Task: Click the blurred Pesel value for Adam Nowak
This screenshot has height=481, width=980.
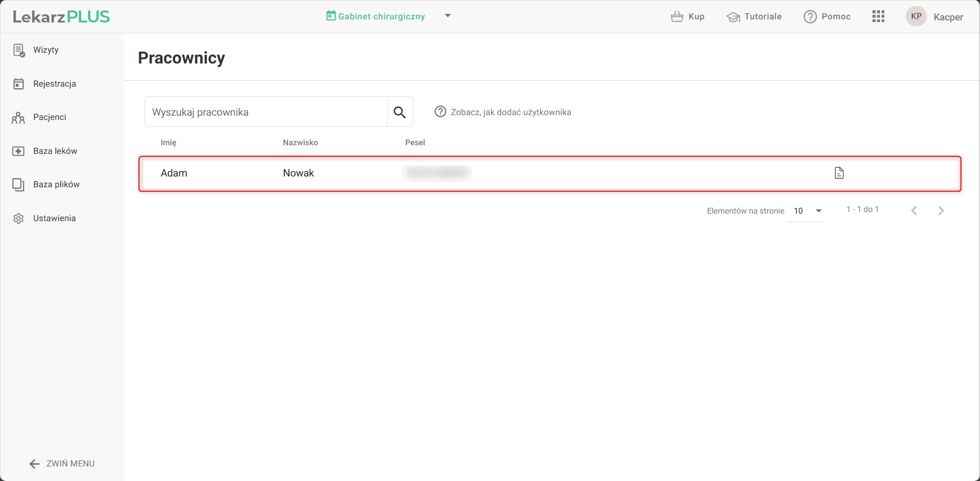Action: (x=437, y=173)
